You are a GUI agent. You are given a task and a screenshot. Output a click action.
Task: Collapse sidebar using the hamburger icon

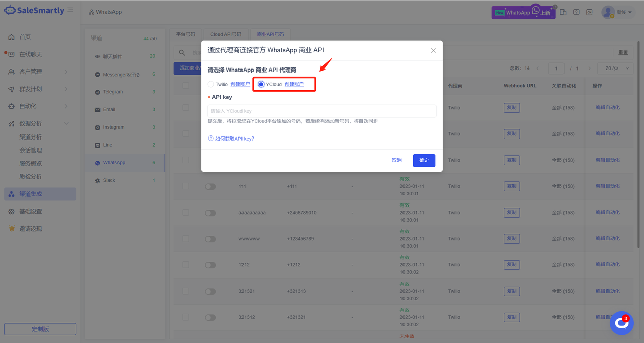click(x=70, y=10)
